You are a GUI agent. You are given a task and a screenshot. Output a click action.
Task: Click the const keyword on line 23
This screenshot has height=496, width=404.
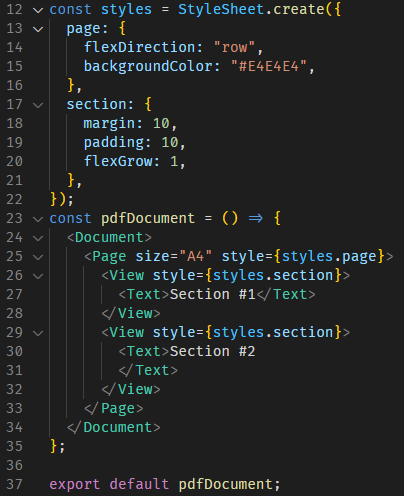click(70, 218)
